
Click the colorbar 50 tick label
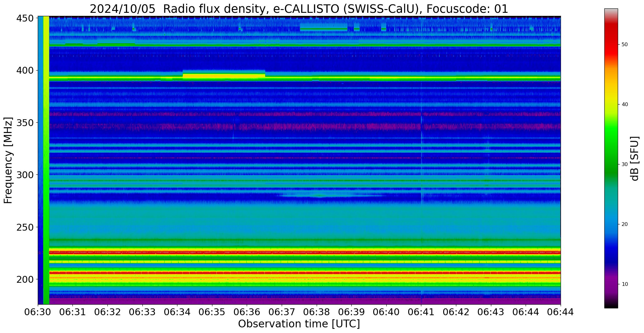click(x=625, y=45)
